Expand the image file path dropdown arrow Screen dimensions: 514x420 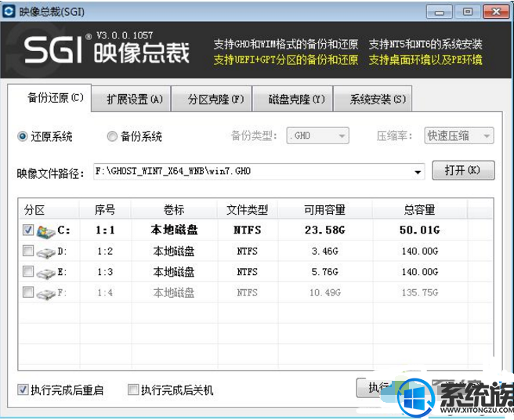click(418, 172)
